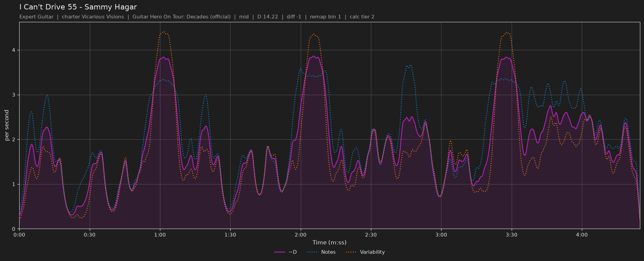Click the 'per second' y-axis label
Viewport: 644px width, 261px height.
[x=7, y=125]
